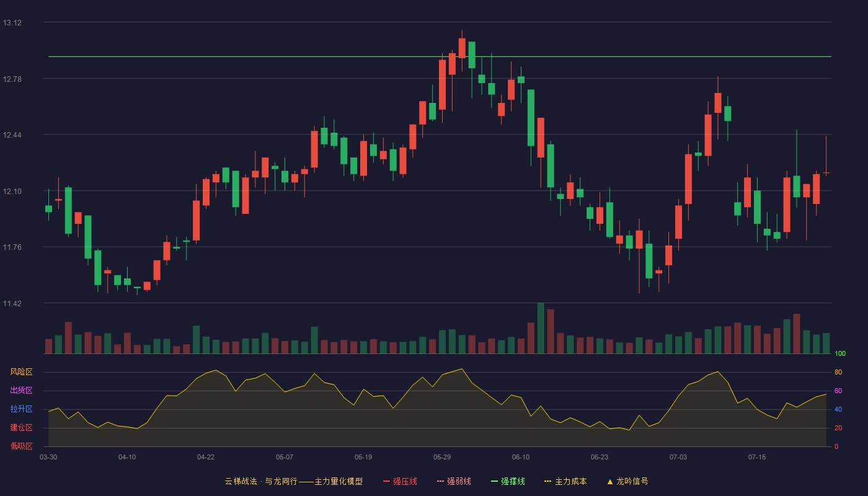Toggle the 龙吟信号 legend entry
This screenshot has width=868, height=496.
tap(627, 481)
